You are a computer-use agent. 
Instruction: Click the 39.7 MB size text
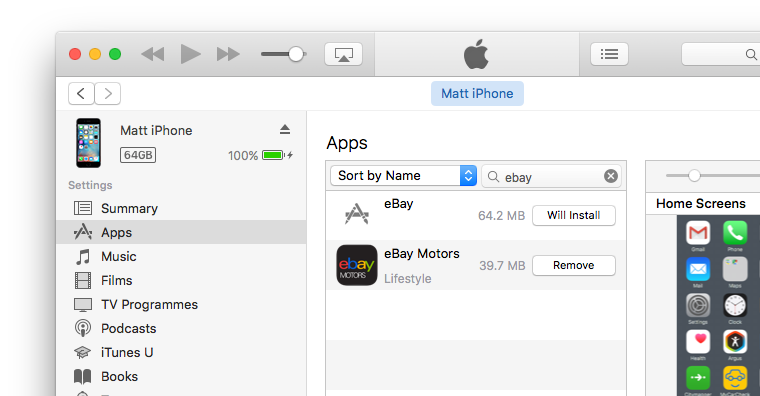(502, 266)
